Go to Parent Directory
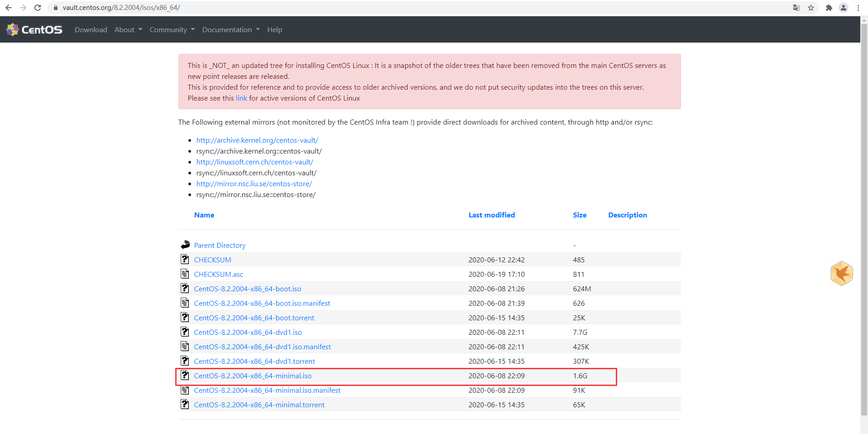The height and width of the screenshot is (434, 868). tap(220, 245)
